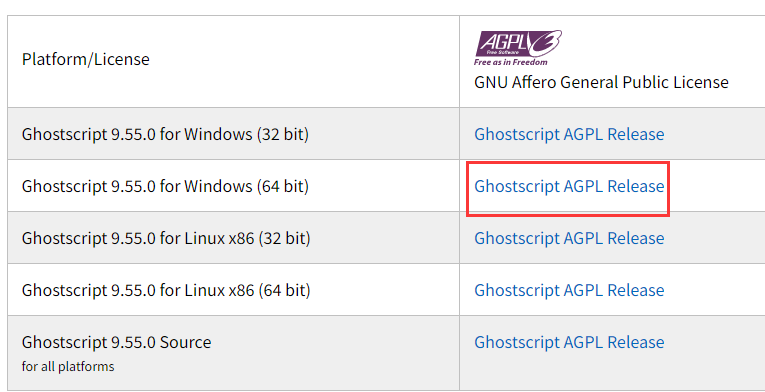Screen dimensions: 765x392
Task: Click the 'Free as in Freedom' tagline under logo
Action: (x=510, y=62)
